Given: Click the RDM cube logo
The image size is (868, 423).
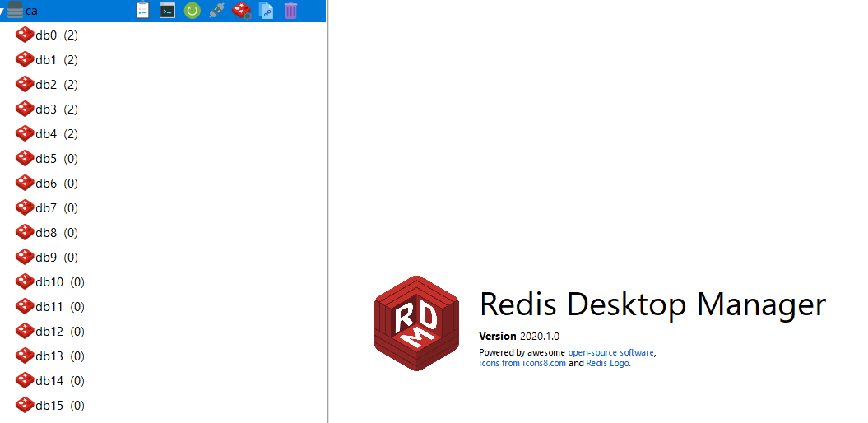Looking at the screenshot, I should click(x=417, y=323).
